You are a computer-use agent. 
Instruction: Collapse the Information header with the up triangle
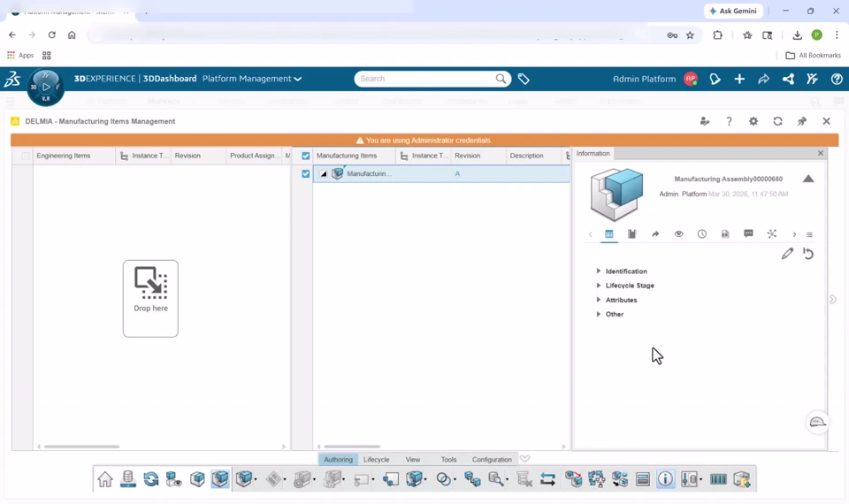[x=808, y=179]
